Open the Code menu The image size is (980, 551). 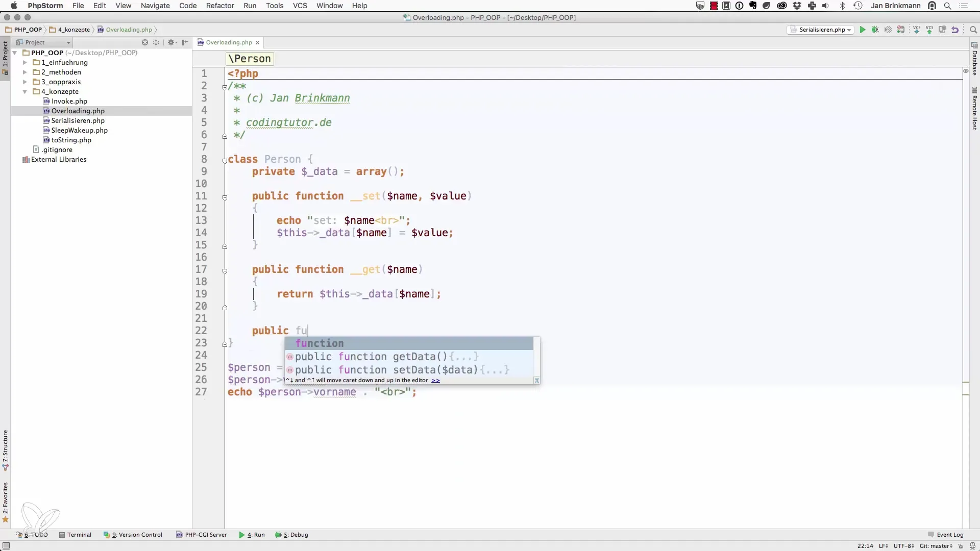pos(188,6)
